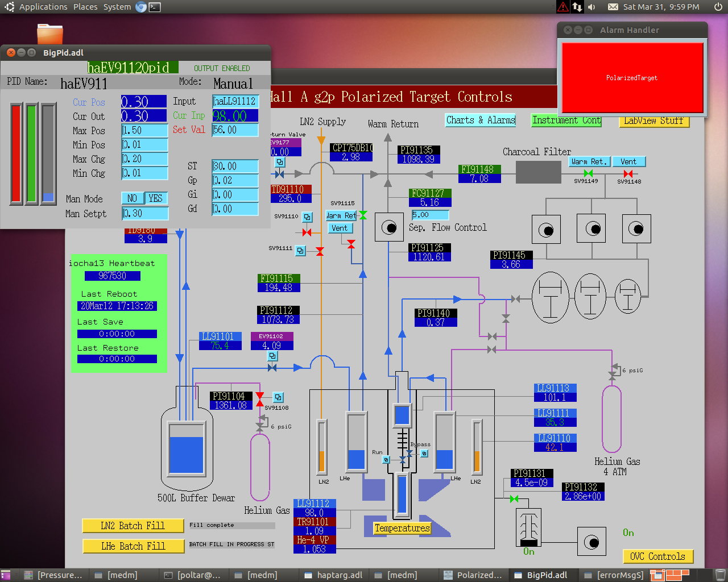This screenshot has height=582, width=728.
Task: Click the LN2 Batch Fill button
Action: (133, 526)
